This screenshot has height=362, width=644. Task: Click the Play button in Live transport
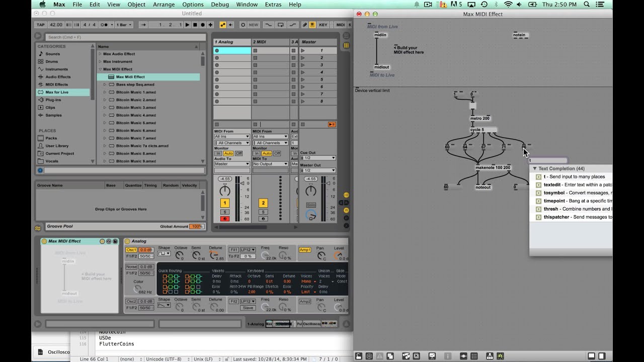188,25
